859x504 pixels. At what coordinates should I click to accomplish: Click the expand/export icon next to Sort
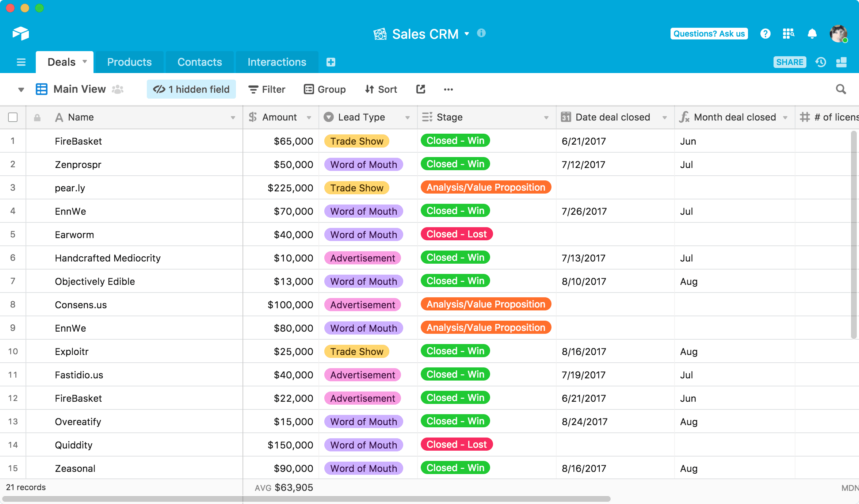(x=420, y=89)
